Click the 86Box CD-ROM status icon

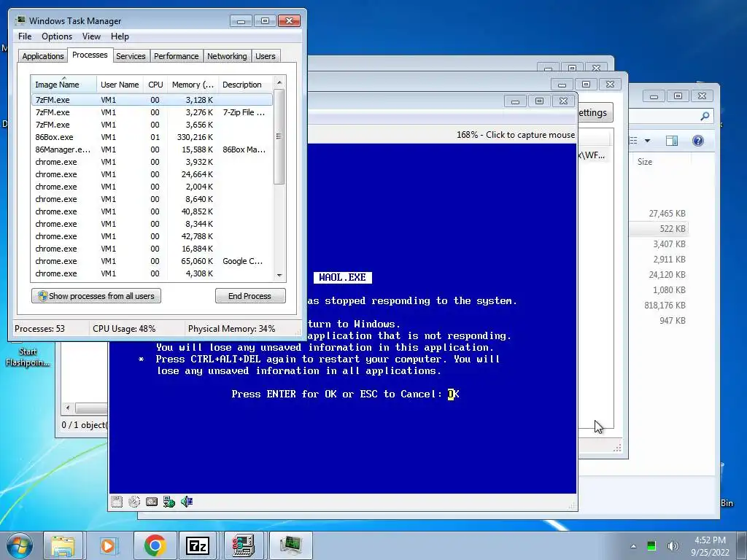pyautogui.click(x=134, y=502)
